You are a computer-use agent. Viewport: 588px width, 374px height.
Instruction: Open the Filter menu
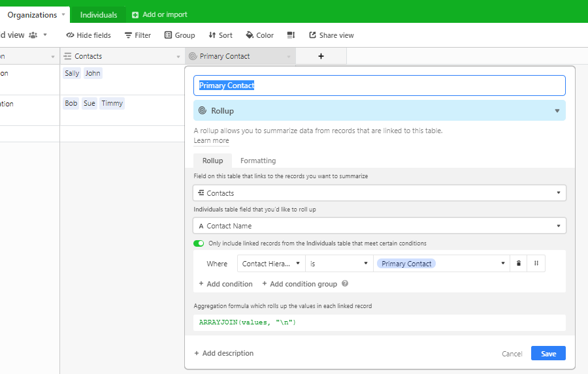point(138,35)
